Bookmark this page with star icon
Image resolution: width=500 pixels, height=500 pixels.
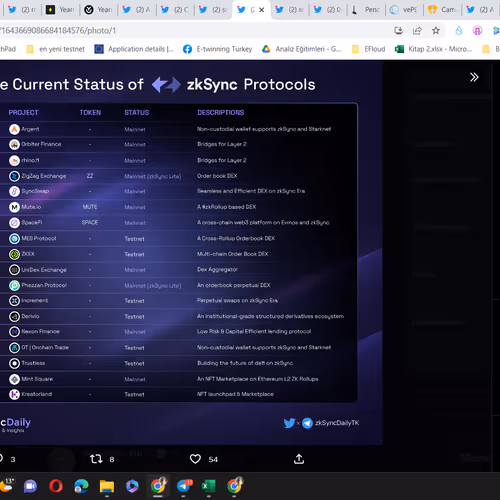(x=436, y=31)
